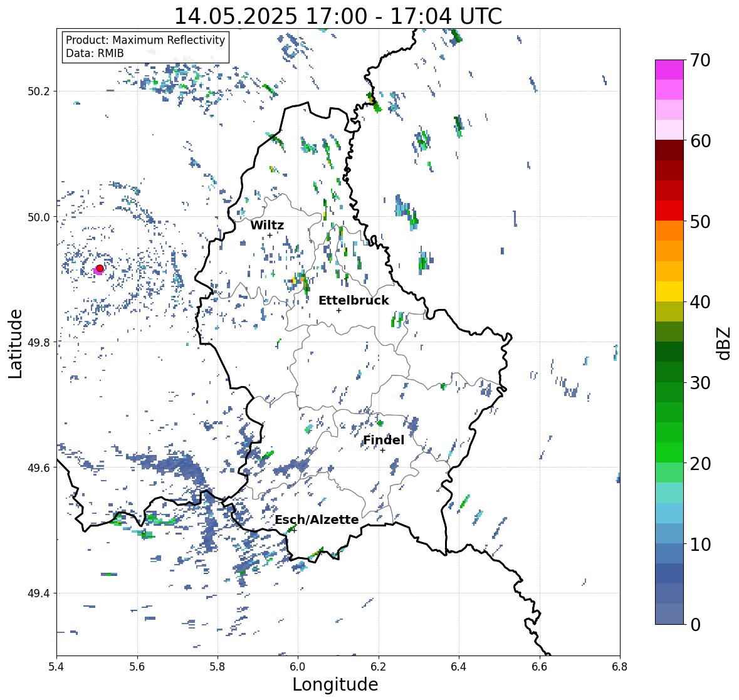Click the Ettelbruck station label
This screenshot has height=700, width=739.
coord(354,301)
